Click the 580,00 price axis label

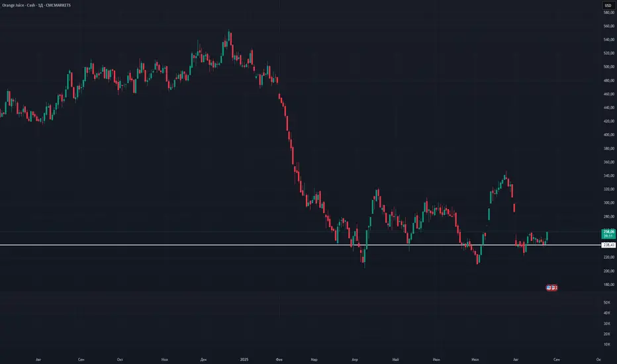[x=609, y=13]
